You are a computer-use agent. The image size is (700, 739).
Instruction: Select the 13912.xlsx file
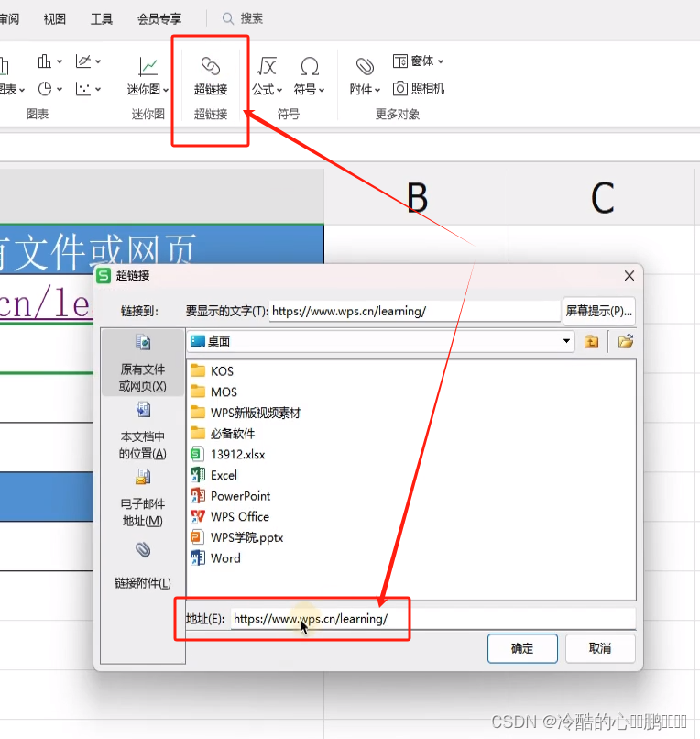point(228,455)
